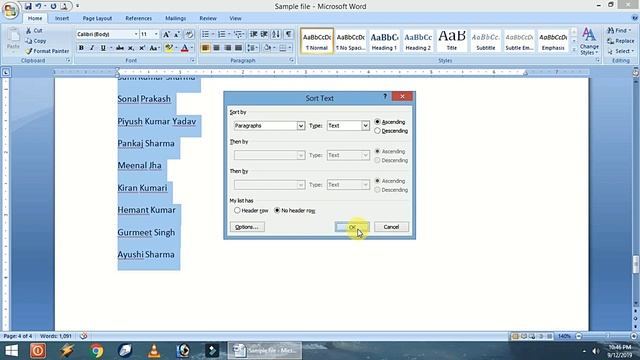Open the Change Case button
Viewport: 640px width, 360px height.
[x=154, y=48]
